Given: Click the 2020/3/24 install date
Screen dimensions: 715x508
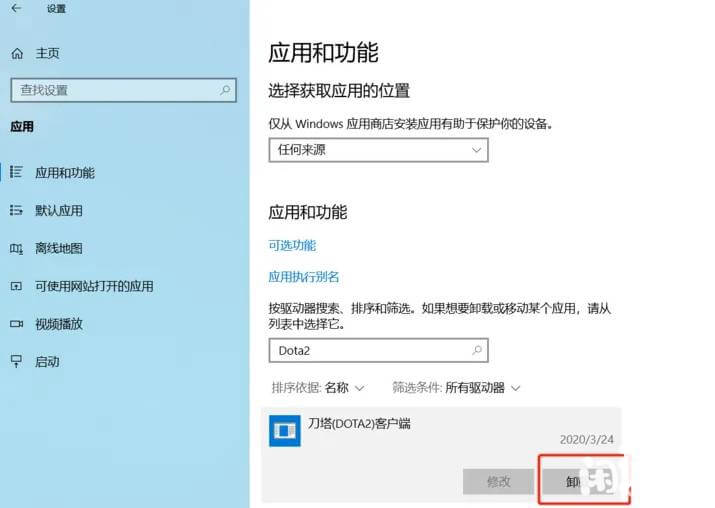Looking at the screenshot, I should (x=586, y=440).
